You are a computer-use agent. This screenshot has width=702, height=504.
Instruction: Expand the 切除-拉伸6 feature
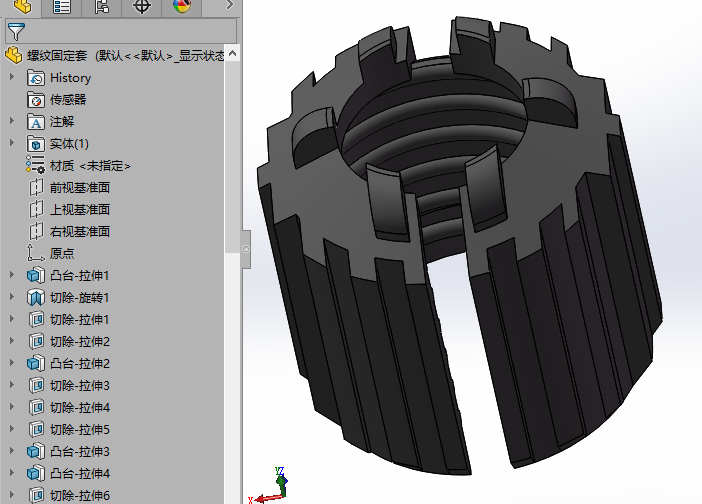(12, 494)
